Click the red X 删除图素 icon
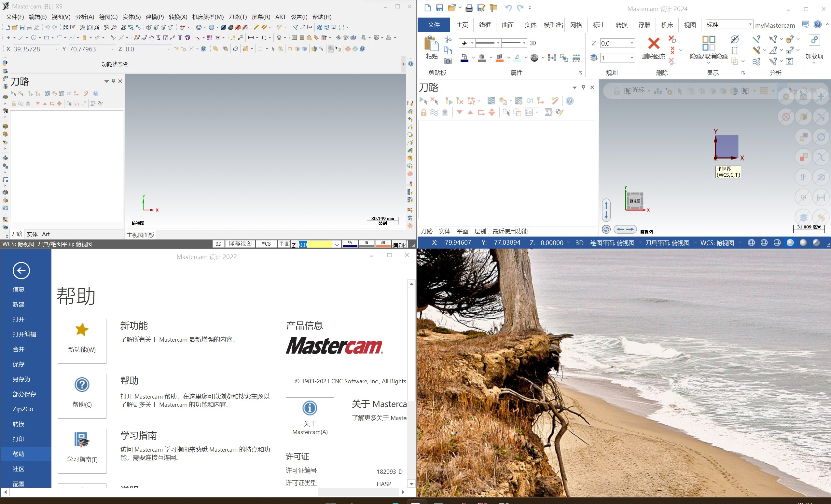The width and height of the screenshot is (831, 504). coord(654,43)
